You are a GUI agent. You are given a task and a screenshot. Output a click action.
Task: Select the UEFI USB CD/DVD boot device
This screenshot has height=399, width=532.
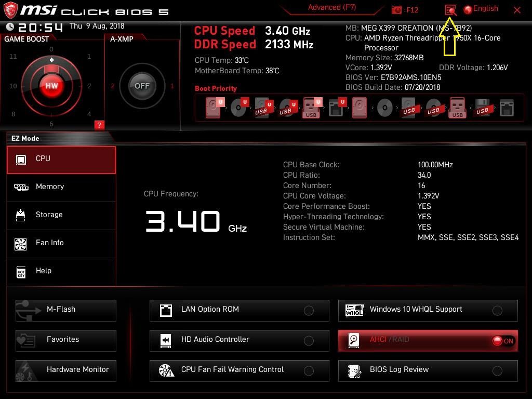pyautogui.click(x=288, y=108)
